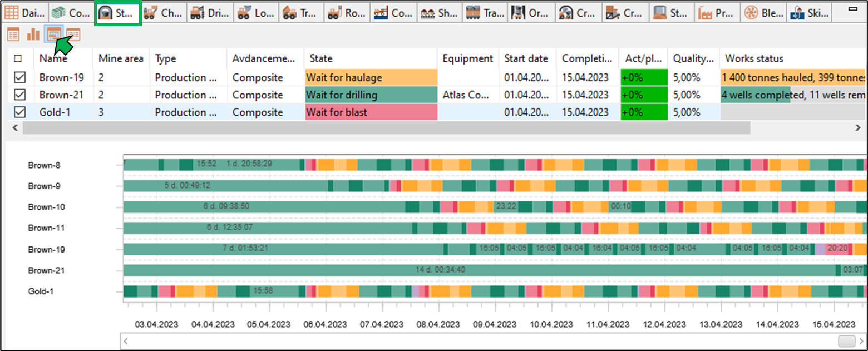Screen dimensions: 868x351
Task: Select the '6 d. 12:35:07' bar on Brown-11
Action: (x=268, y=228)
